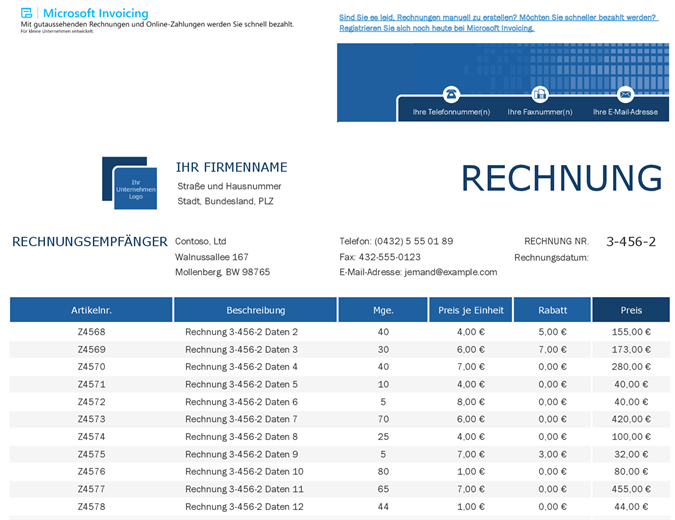Screen dimensions: 675x520
Task: Click the jemand@example.com email line
Action: click(418, 272)
